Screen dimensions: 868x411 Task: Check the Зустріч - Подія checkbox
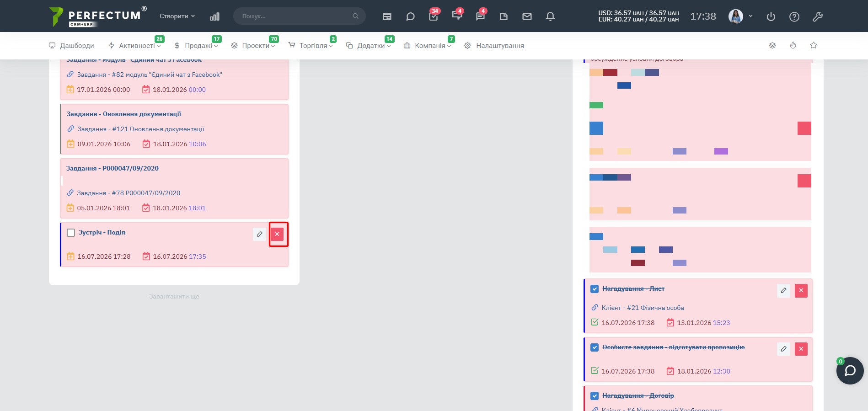(x=71, y=233)
